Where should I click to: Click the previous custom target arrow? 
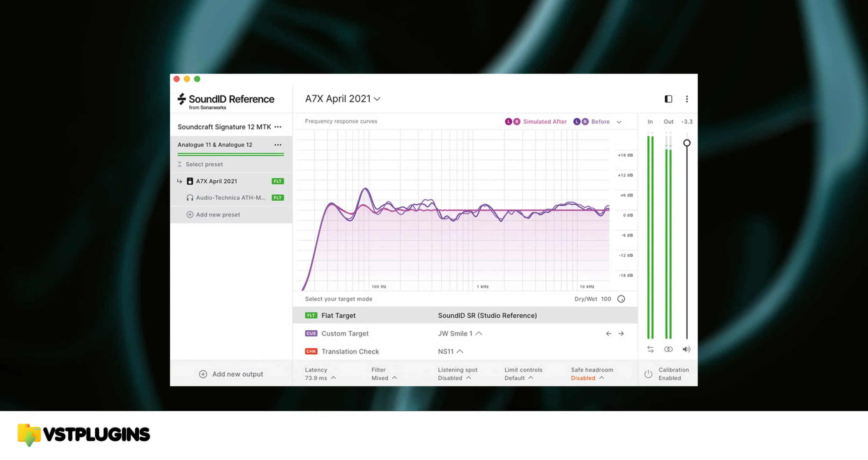coord(609,334)
